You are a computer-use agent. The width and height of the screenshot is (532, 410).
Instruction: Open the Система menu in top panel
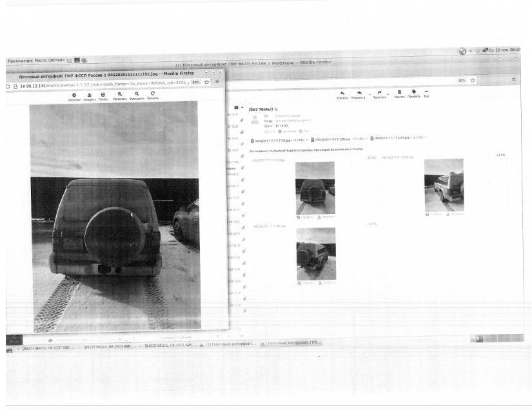56,61
